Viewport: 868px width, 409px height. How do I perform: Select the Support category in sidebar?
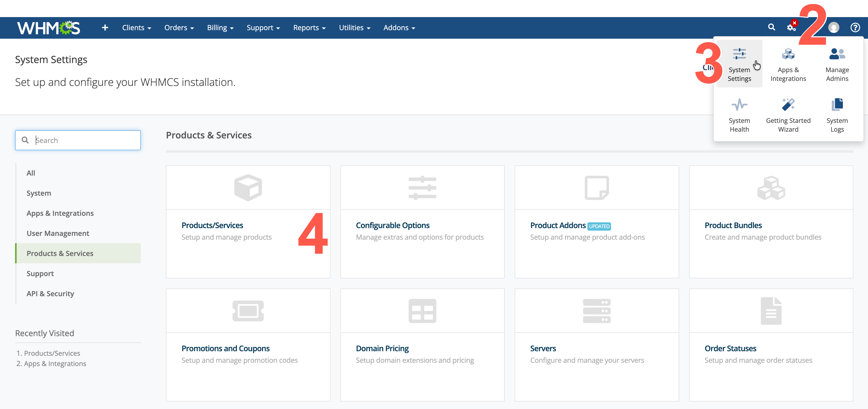click(78, 273)
